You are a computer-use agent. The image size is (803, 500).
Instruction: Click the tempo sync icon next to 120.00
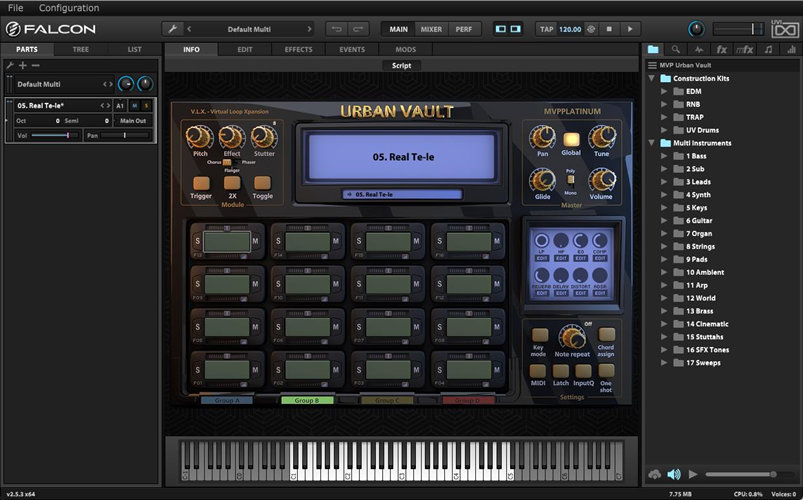pyautogui.click(x=591, y=29)
